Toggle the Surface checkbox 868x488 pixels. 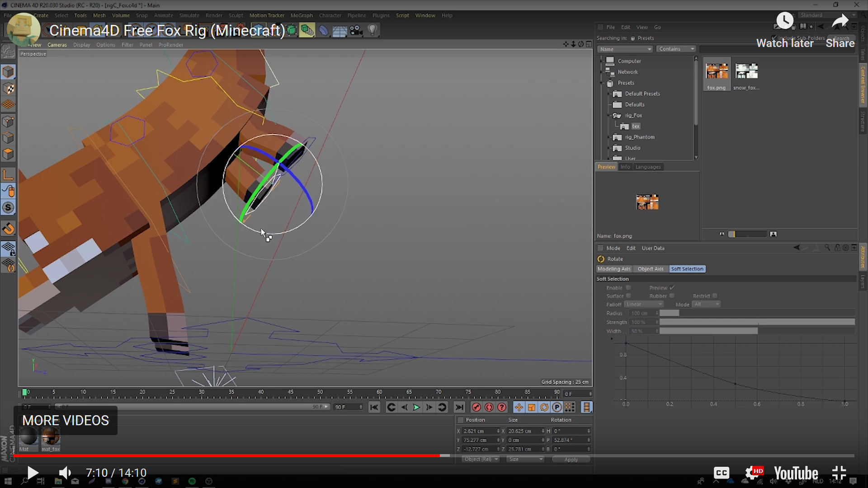[628, 296]
